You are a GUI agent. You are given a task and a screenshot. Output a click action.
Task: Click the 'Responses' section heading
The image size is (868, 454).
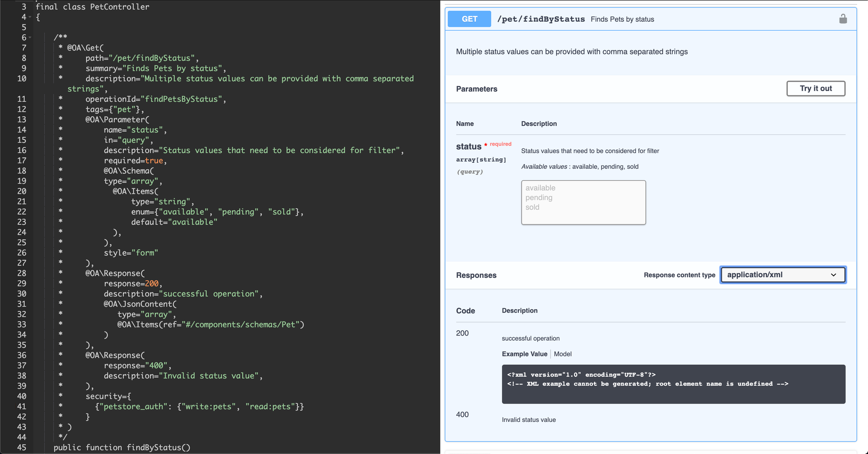476,275
